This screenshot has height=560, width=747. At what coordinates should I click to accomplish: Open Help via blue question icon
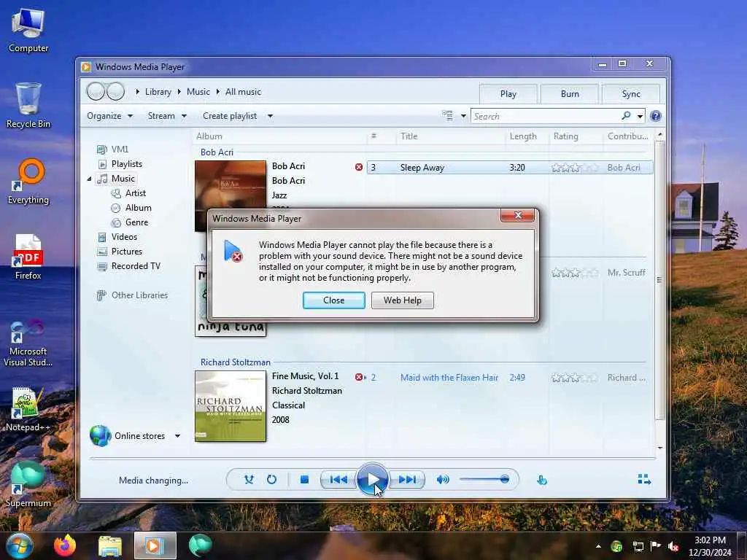[656, 116]
